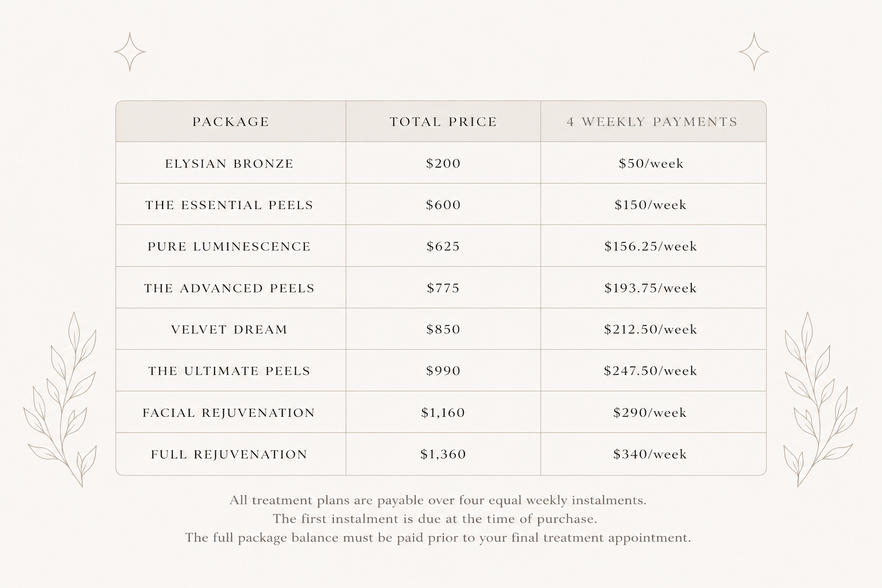Click the ELYSIAN BRONZE package name

(230, 164)
